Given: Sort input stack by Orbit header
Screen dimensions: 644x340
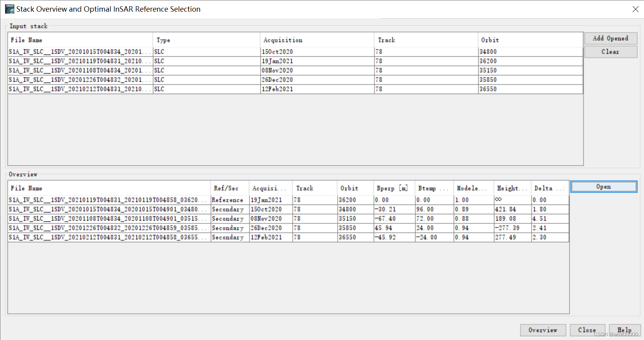Looking at the screenshot, I should [530, 40].
